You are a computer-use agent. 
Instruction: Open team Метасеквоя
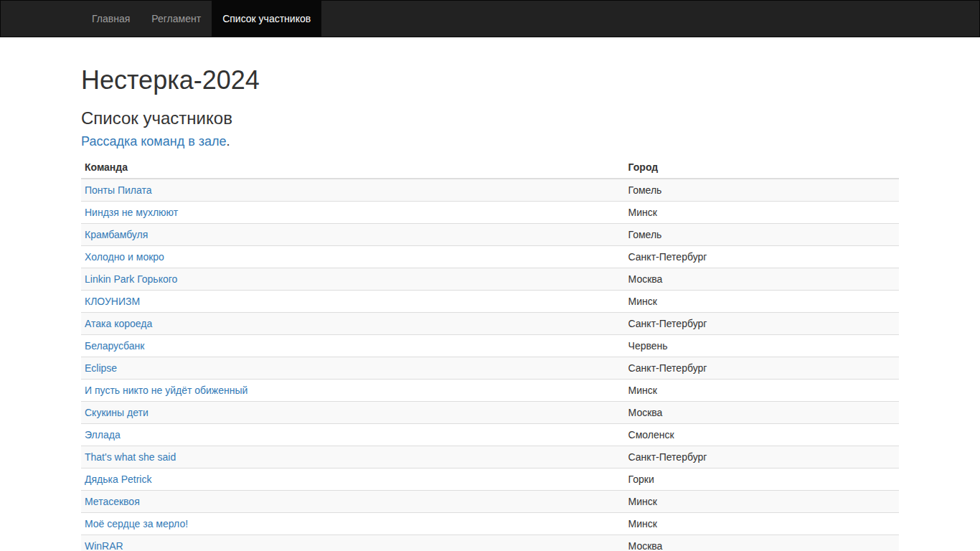(112, 501)
